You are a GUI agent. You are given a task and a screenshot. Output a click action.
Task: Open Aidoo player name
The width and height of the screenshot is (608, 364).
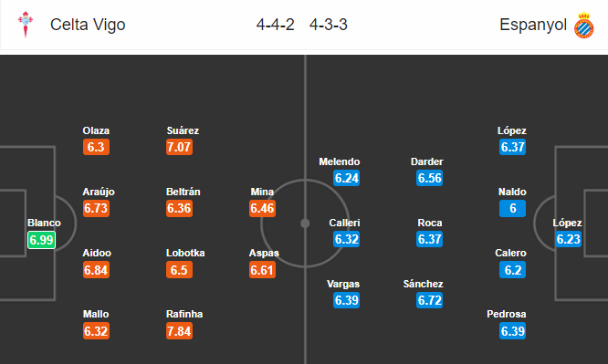tap(97, 253)
